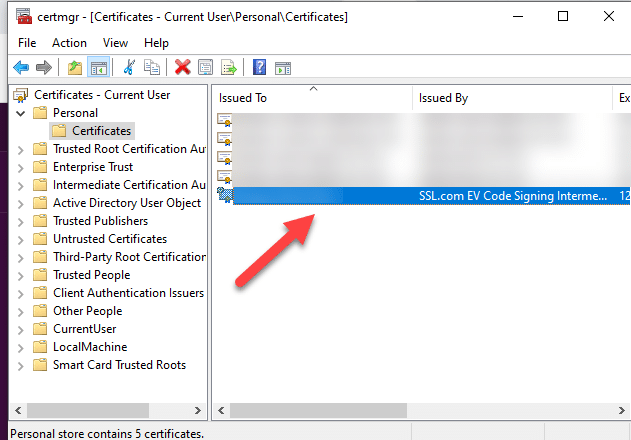Click the certificate list horizontal scrollbar
Viewport: 631px width, 440px height.
click(x=320, y=411)
